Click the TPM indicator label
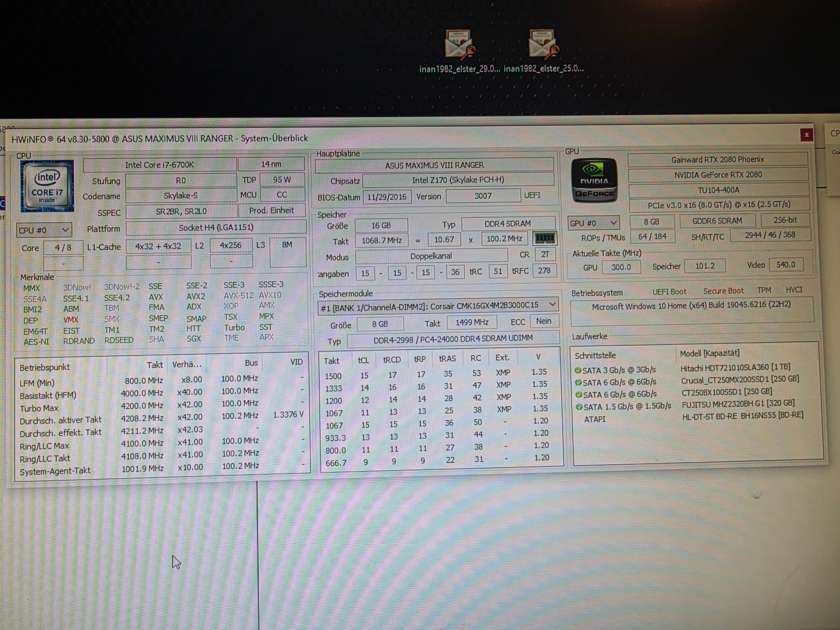This screenshot has height=630, width=840. coord(764,290)
